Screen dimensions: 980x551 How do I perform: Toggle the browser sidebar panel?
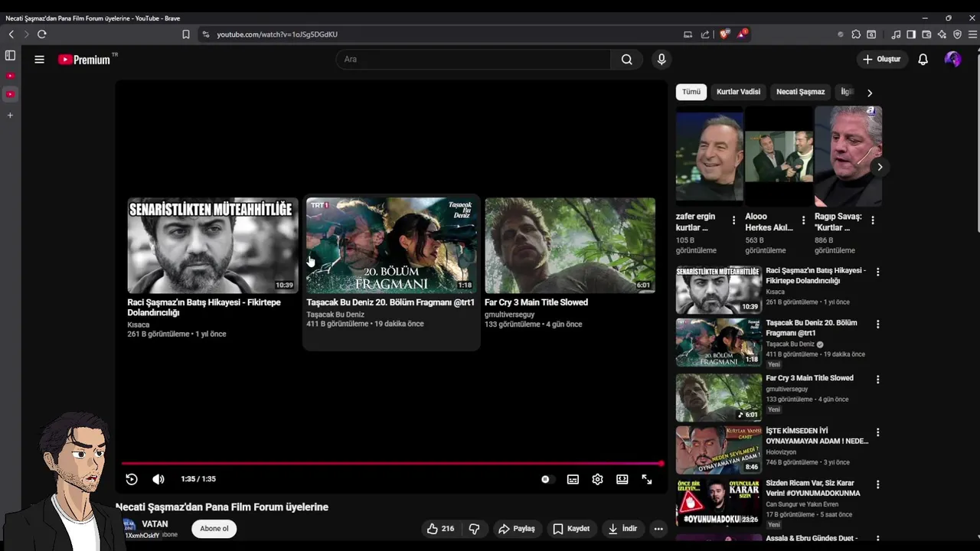coord(911,34)
